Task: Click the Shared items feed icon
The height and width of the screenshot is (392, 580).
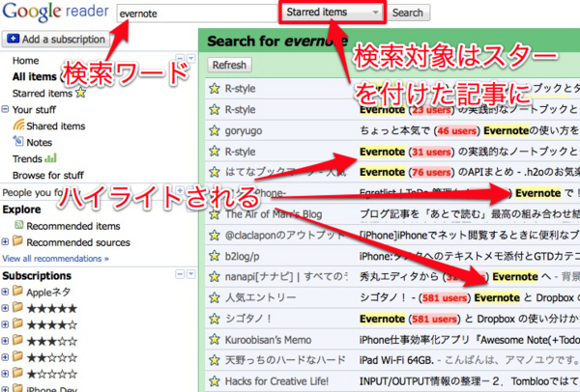Action: [x=18, y=125]
